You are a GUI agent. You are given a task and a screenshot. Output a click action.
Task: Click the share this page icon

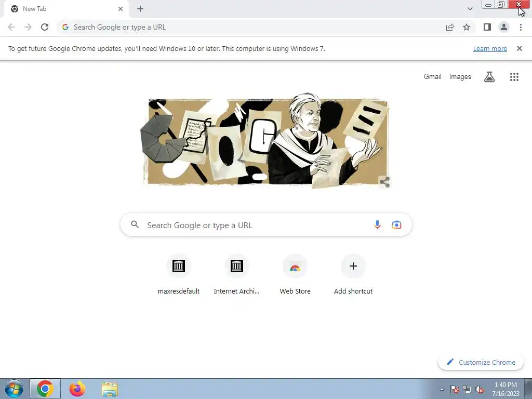pyautogui.click(x=450, y=27)
